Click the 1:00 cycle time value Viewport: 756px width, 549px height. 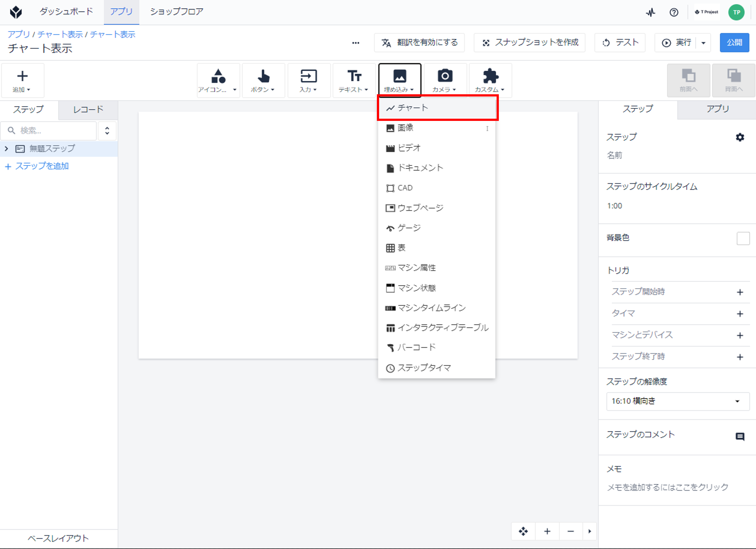pyautogui.click(x=614, y=206)
